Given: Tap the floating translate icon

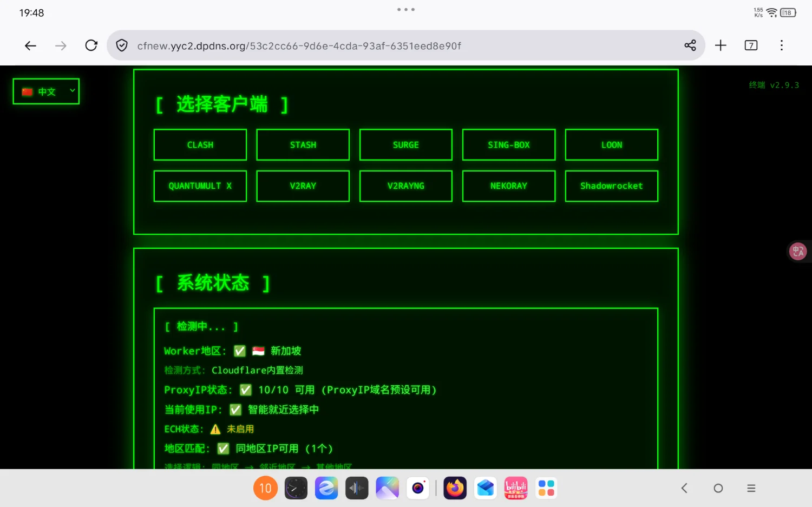Looking at the screenshot, I should pos(798,251).
